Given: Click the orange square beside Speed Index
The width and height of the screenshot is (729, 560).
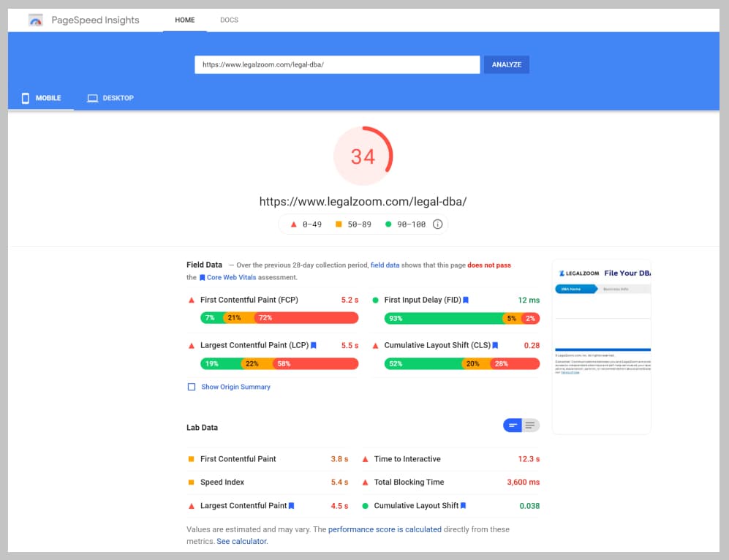Looking at the screenshot, I should (191, 483).
